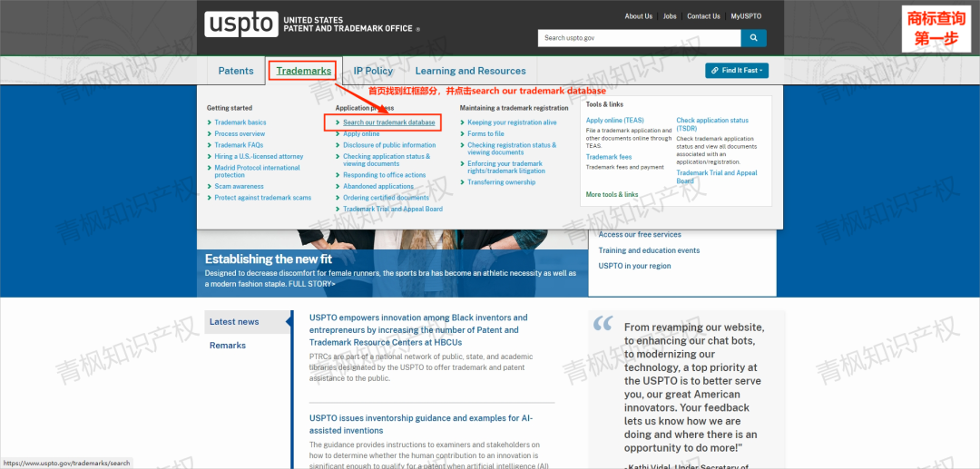Open Transferring ownership link

(x=501, y=182)
